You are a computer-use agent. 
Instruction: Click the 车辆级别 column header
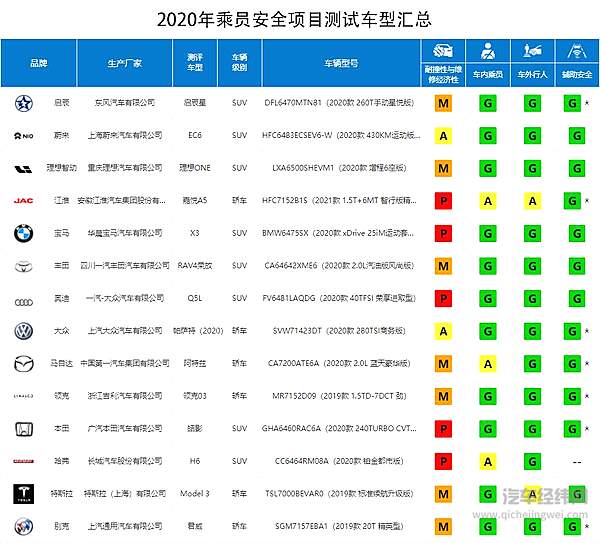pyautogui.click(x=240, y=62)
